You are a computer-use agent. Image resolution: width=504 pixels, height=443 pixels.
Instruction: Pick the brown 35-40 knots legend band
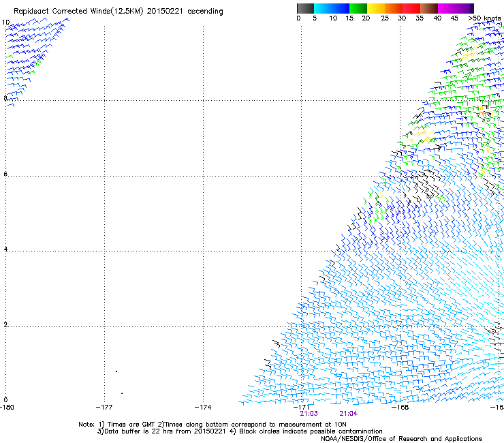(x=429, y=8)
